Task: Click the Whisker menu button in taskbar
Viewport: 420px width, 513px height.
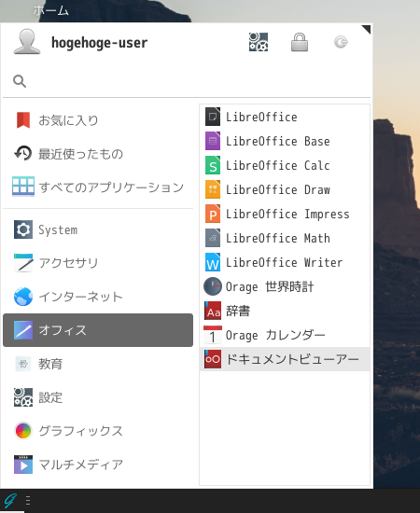Action: (x=11, y=501)
